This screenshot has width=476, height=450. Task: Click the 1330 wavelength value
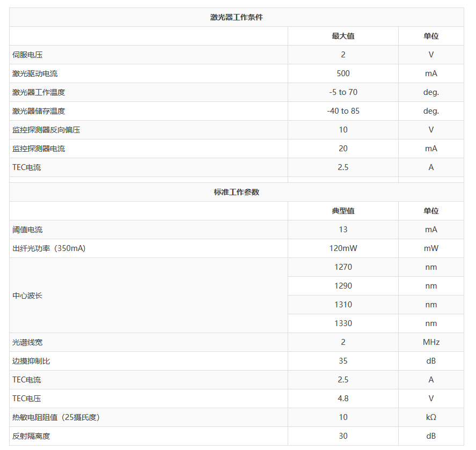343,323
